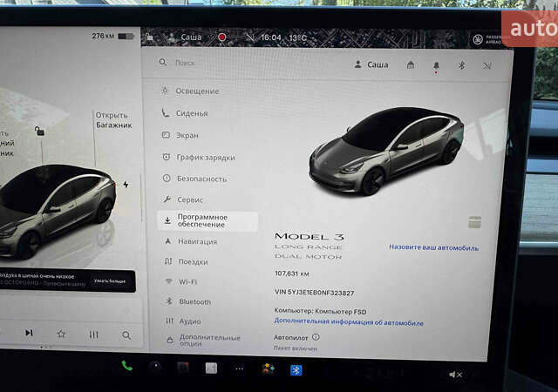Open the phone app in bottom bar
558x392 pixels.
pyautogui.click(x=127, y=366)
